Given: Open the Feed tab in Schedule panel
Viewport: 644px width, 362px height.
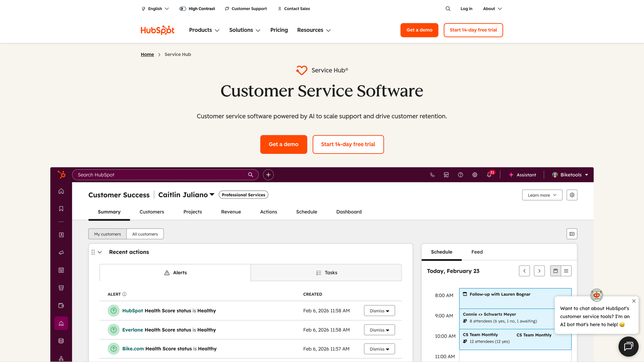Looking at the screenshot, I should 477,252.
